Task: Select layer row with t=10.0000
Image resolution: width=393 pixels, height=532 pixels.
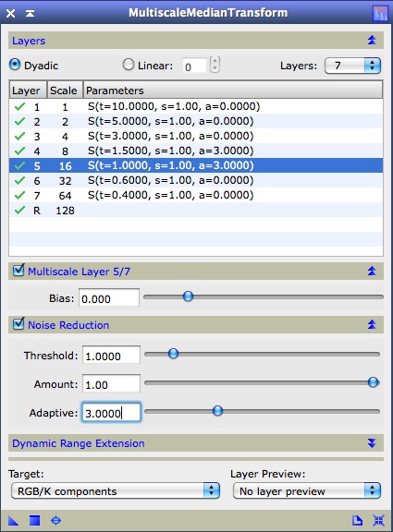Action: point(196,106)
